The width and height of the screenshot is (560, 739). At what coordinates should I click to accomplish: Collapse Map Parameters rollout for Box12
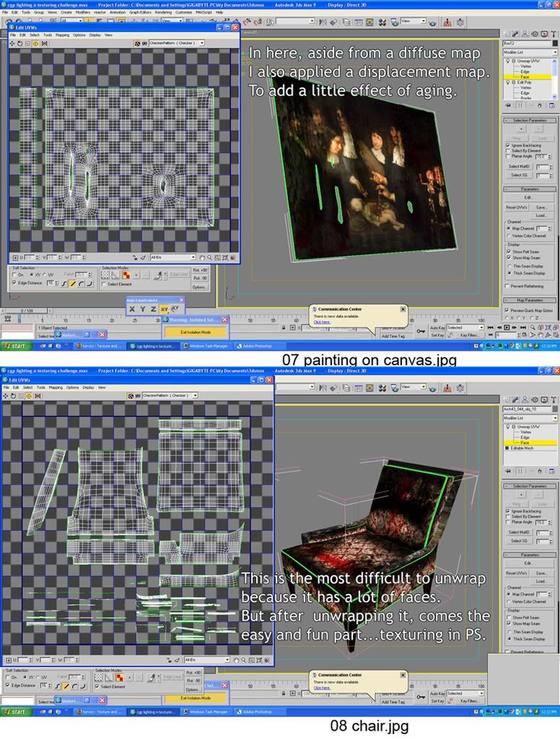(530, 300)
